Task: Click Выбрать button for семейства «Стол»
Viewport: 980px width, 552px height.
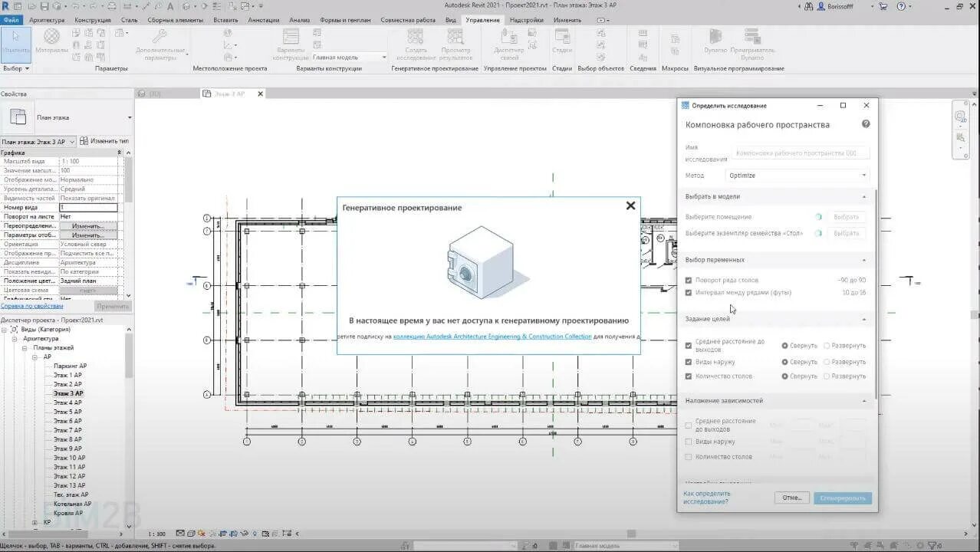Action: 846,233
